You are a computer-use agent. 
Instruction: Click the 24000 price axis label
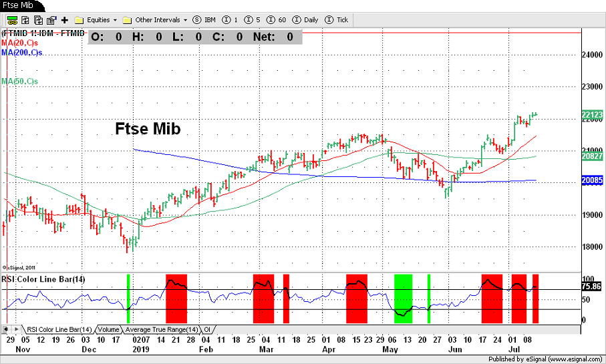(x=592, y=55)
